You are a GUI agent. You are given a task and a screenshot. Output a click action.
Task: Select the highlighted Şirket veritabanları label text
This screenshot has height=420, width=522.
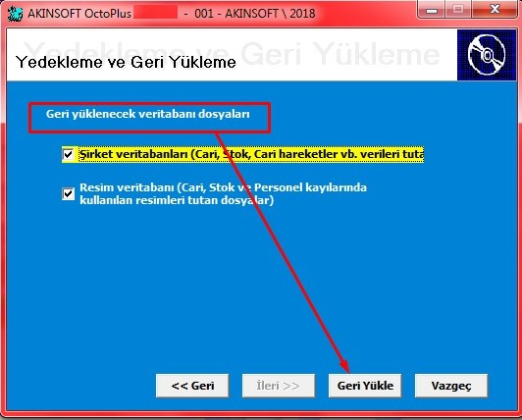pyautogui.click(x=251, y=154)
